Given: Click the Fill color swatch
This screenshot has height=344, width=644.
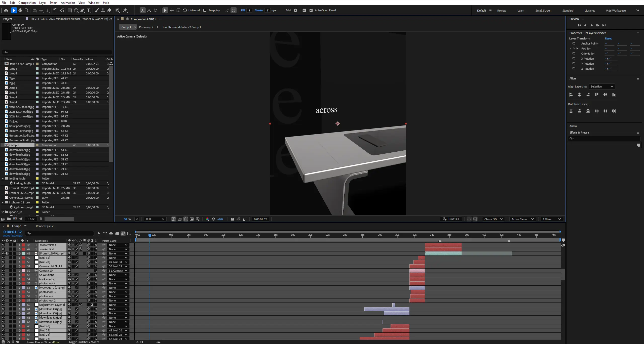Looking at the screenshot, I should (x=249, y=10).
